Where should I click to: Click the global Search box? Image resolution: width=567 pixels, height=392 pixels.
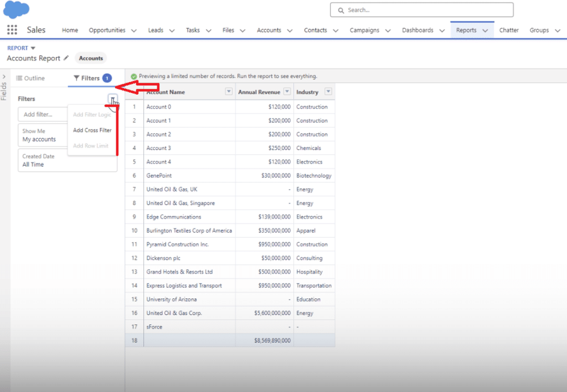pos(421,10)
